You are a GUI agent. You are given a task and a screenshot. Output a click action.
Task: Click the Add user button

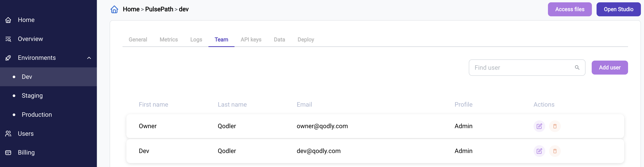tap(610, 67)
